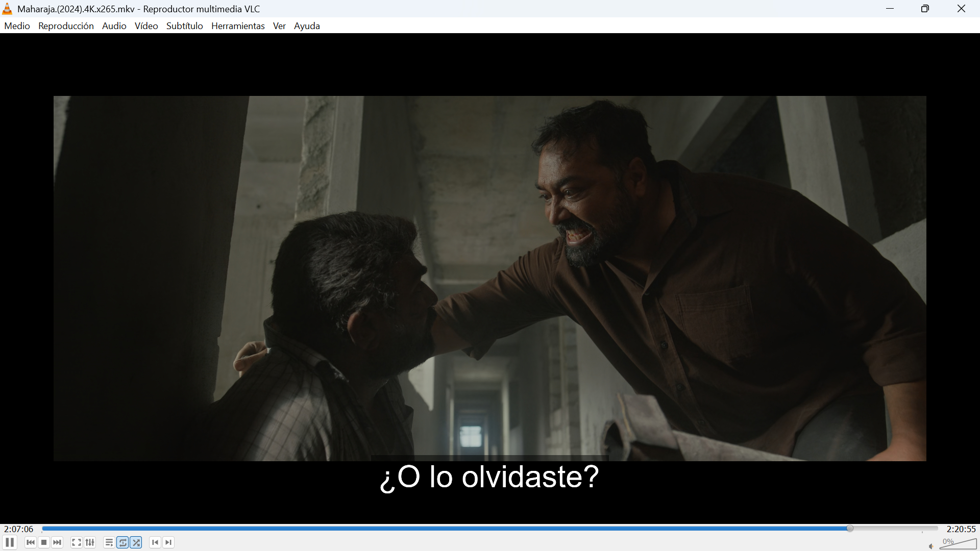The width and height of the screenshot is (980, 551).
Task: Skip to next media in playlist
Action: (57, 542)
